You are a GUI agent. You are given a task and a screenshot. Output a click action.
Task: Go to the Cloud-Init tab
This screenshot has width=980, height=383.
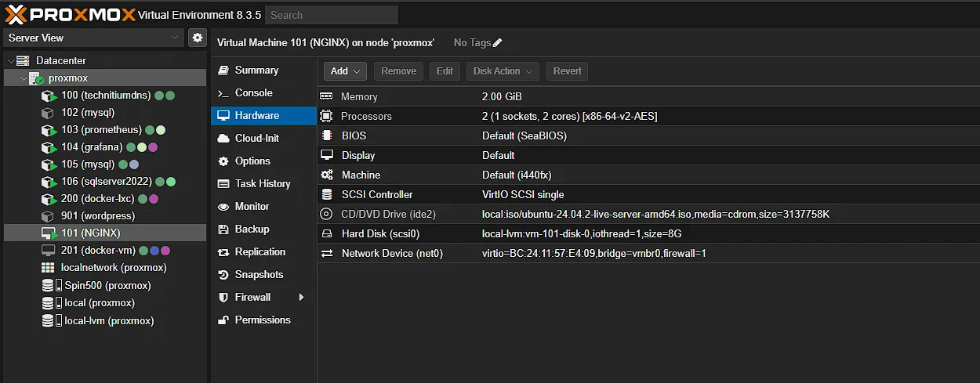point(263,138)
